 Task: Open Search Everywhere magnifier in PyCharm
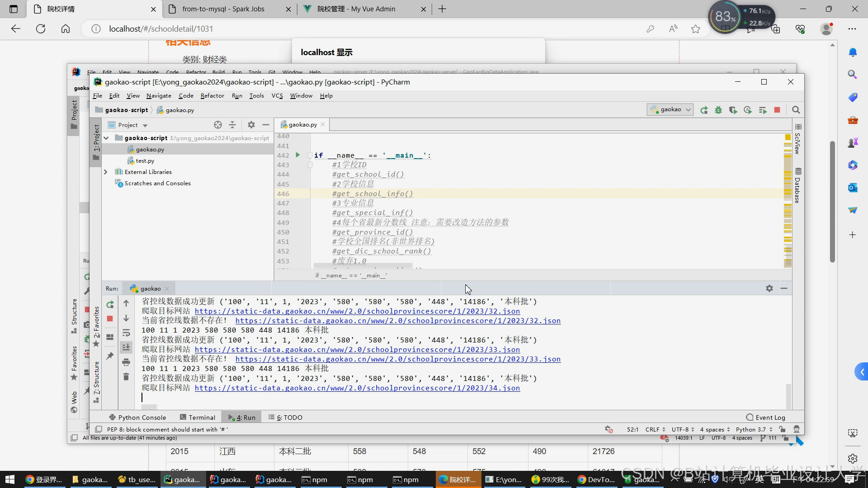[x=796, y=110]
